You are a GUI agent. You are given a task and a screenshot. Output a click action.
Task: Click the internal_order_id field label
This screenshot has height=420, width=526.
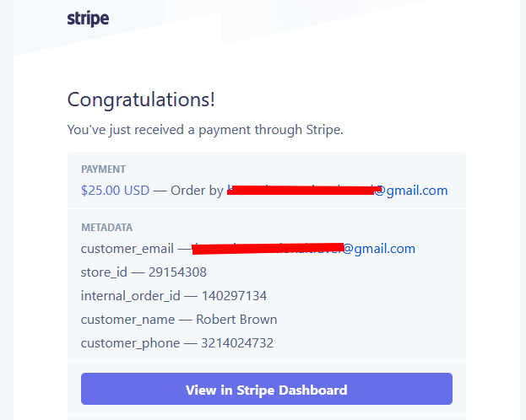tap(131, 296)
